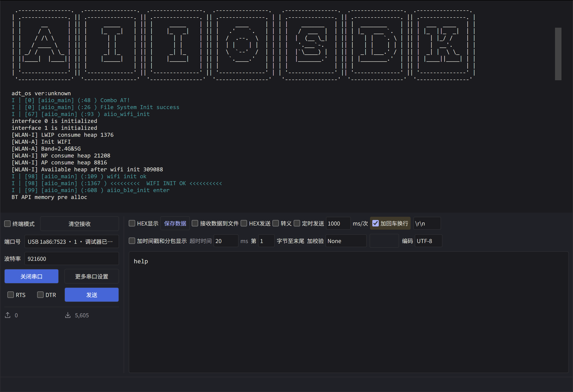Click the 关闭串口 button
Image resolution: width=573 pixels, height=392 pixels.
pos(31,276)
